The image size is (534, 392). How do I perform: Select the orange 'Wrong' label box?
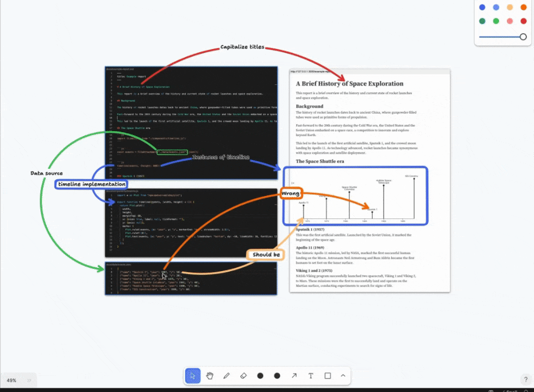(x=290, y=193)
